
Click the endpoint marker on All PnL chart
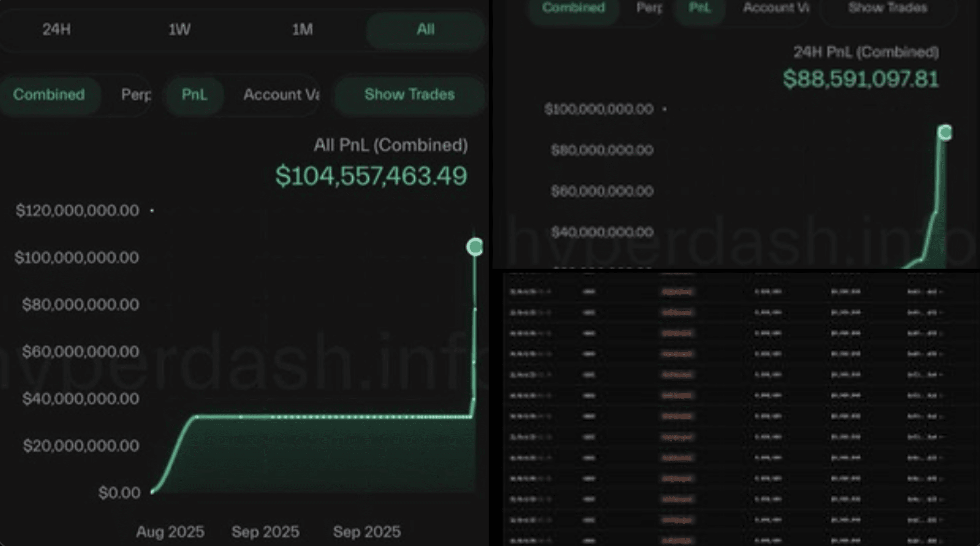(475, 247)
